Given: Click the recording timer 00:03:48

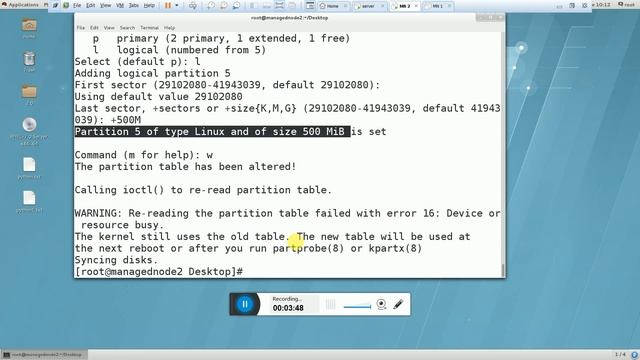Looking at the screenshot, I should (x=288, y=308).
